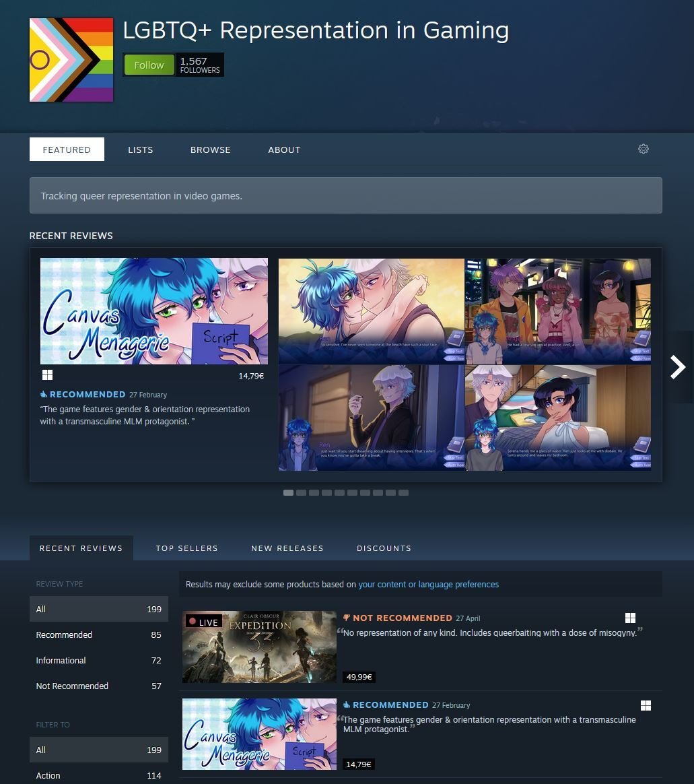Image resolution: width=694 pixels, height=784 pixels.
Task: Show the Discounts tab
Action: click(384, 548)
